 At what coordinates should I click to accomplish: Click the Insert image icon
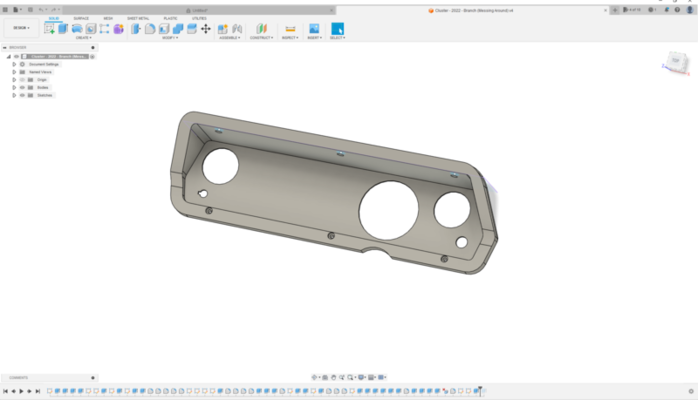tap(314, 29)
